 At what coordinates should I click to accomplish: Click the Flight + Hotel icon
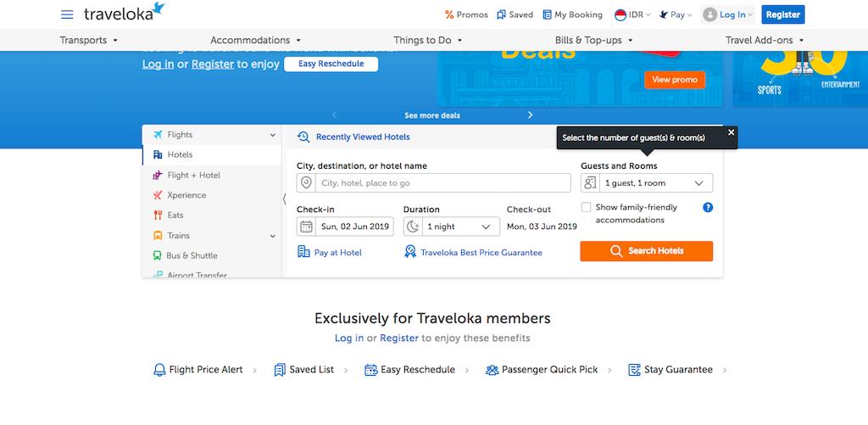(158, 175)
